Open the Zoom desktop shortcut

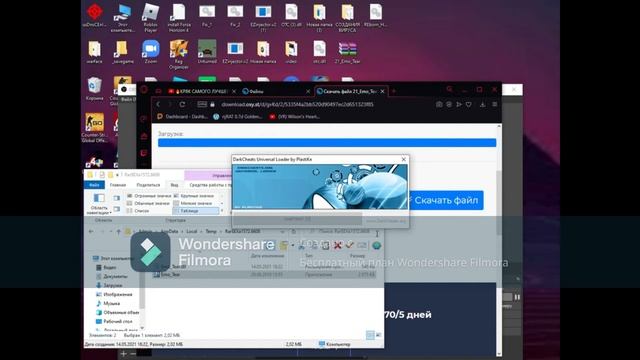point(151,52)
